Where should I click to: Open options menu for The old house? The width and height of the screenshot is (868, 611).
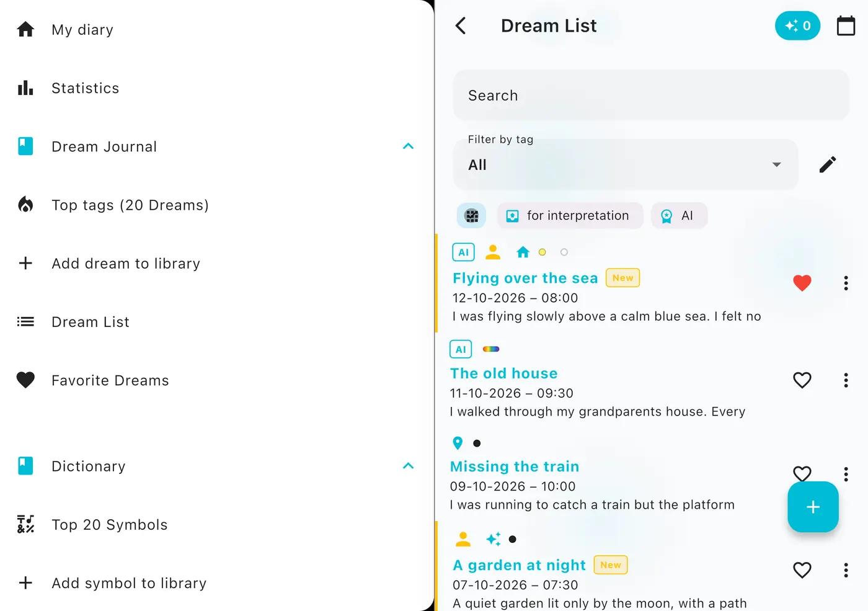pos(846,380)
